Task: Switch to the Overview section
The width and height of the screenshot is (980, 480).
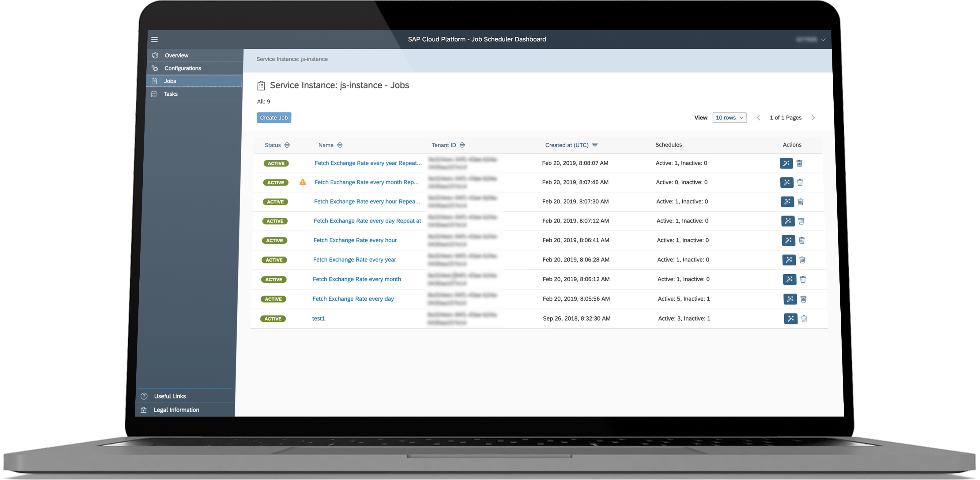Action: [176, 55]
